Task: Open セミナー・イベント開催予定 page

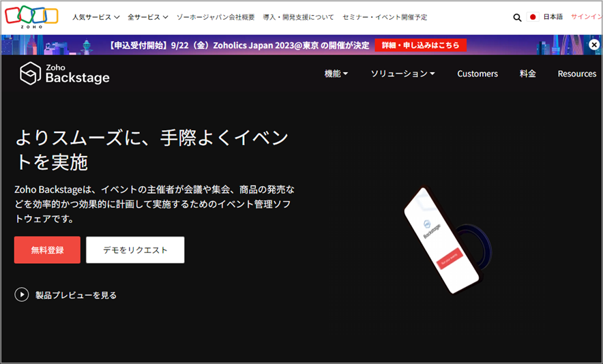Action: [x=385, y=17]
